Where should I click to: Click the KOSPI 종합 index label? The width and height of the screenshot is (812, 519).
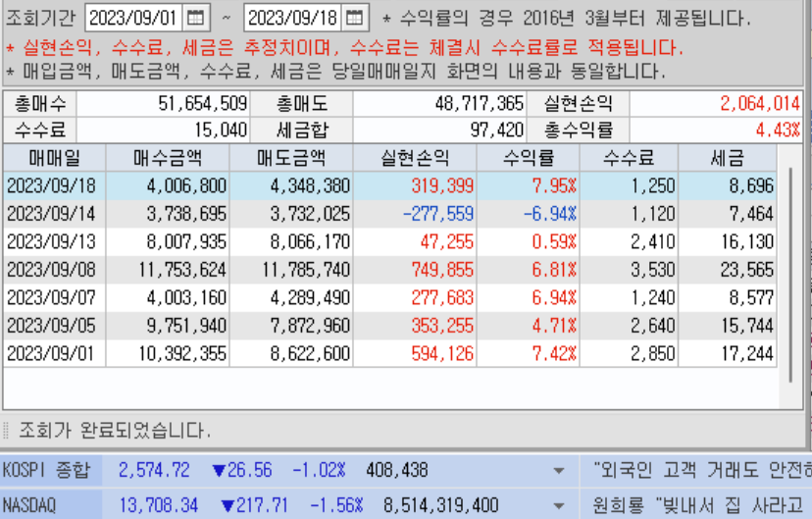click(x=46, y=470)
